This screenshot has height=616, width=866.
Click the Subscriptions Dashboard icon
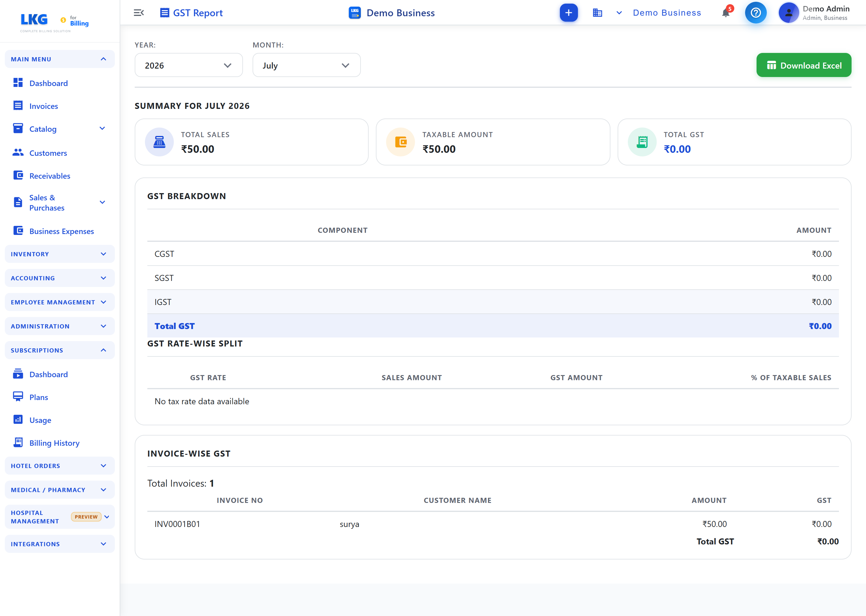pyautogui.click(x=18, y=374)
